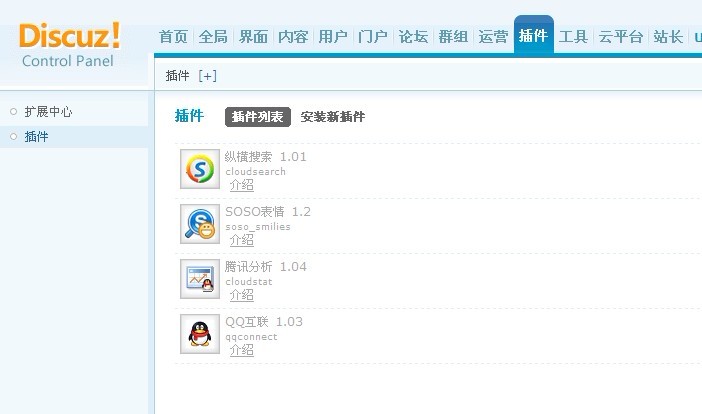Switch to the 安装新插件 tab
This screenshot has width=702, height=414.
[x=333, y=117]
